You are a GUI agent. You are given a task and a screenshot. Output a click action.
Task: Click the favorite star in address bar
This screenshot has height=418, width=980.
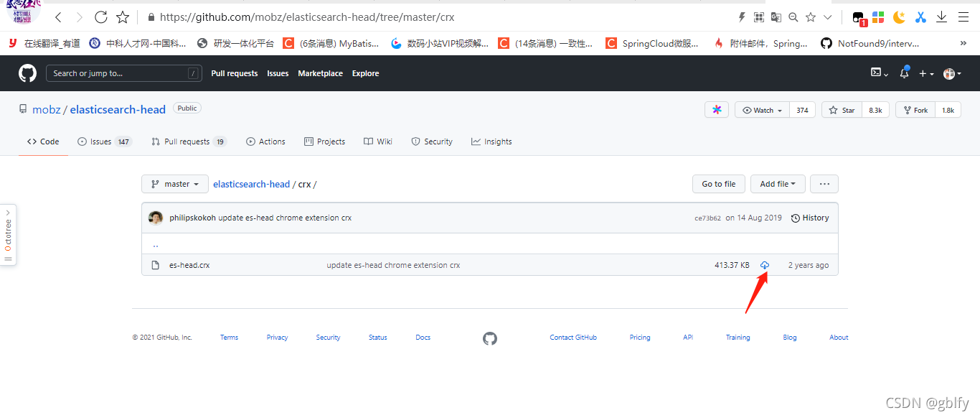point(811,17)
